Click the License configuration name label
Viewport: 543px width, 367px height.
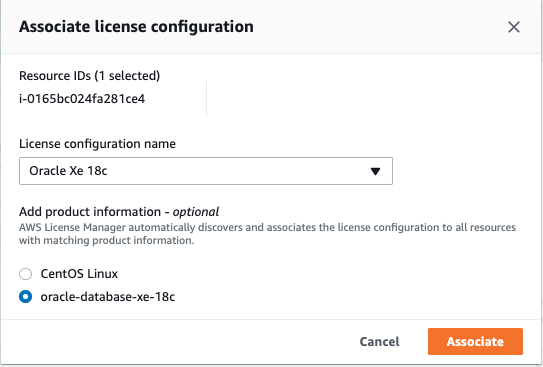coord(97,144)
